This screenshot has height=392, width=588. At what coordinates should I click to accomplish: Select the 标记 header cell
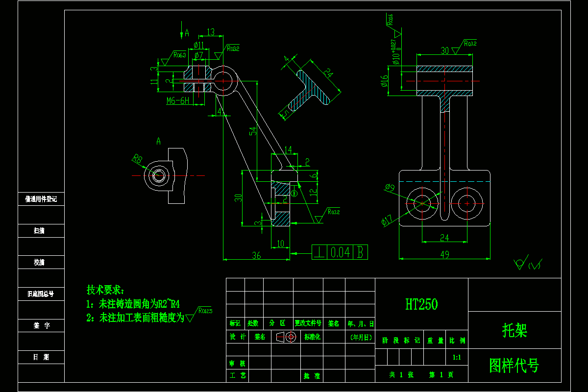coord(235,323)
